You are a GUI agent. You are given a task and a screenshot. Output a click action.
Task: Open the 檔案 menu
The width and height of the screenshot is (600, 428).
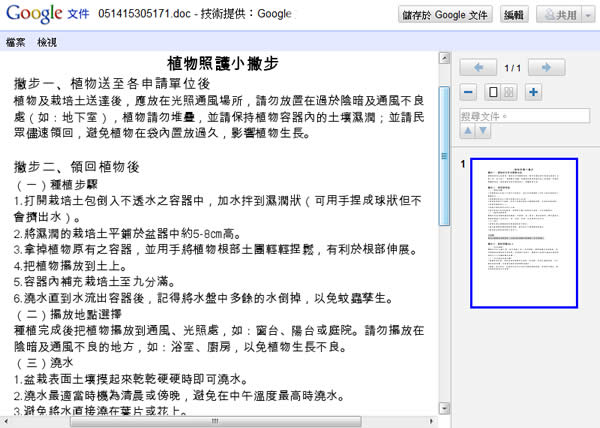(x=16, y=43)
